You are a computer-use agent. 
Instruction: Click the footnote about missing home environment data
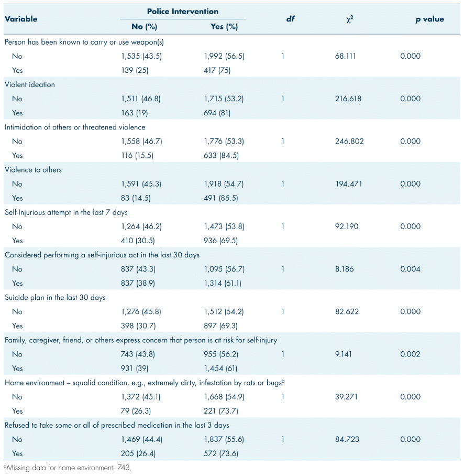68,468
